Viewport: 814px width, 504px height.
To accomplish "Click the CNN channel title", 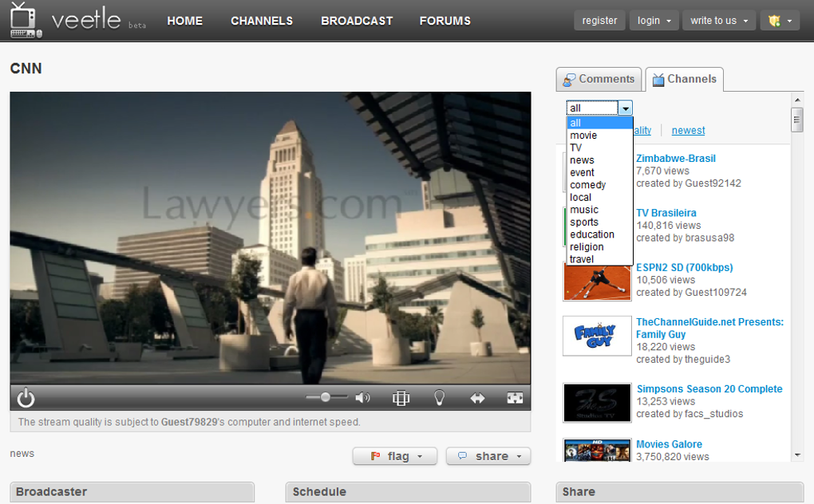I will pyautogui.click(x=26, y=69).
